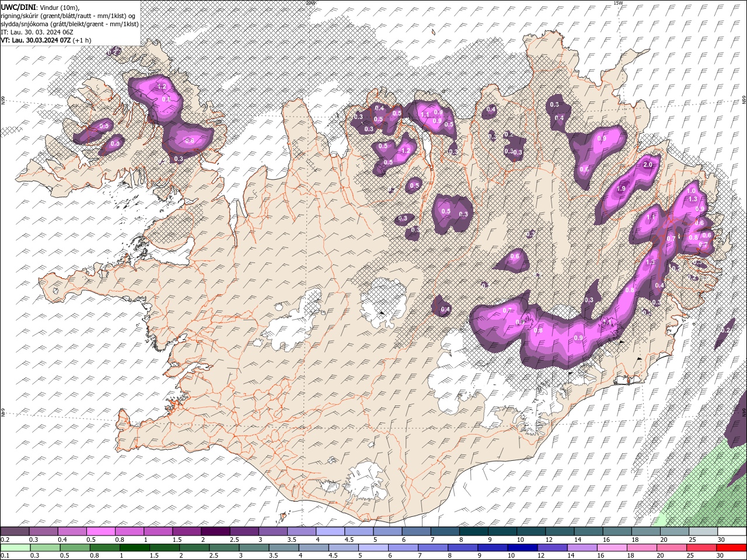Select the darkest green 1 swatch in the rain scale
747x560 pixels.
134,548
